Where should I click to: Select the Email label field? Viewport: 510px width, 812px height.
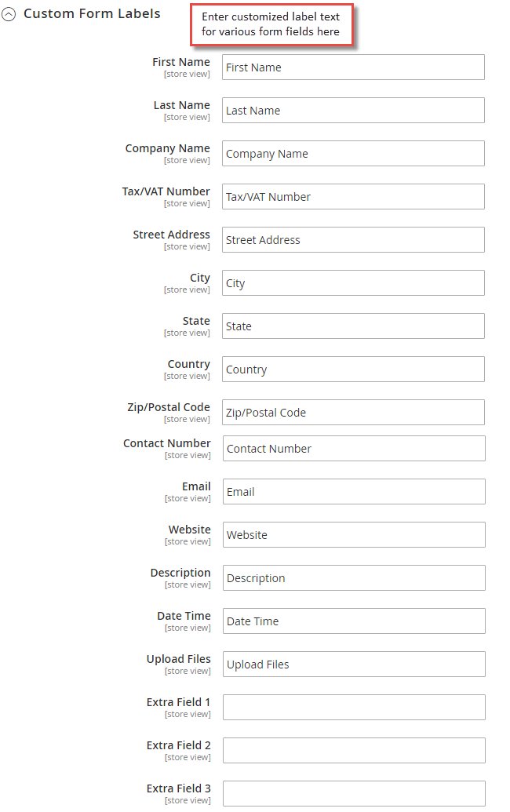tap(353, 491)
